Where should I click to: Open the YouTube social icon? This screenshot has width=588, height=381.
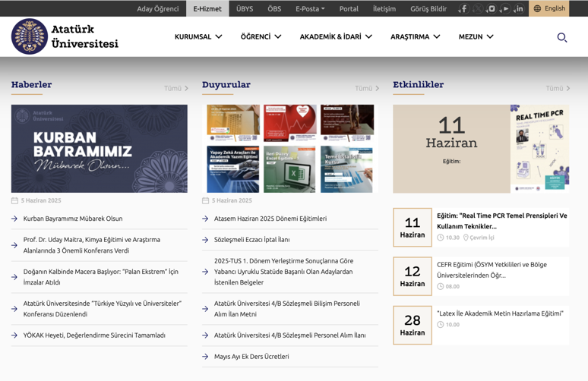(x=505, y=8)
